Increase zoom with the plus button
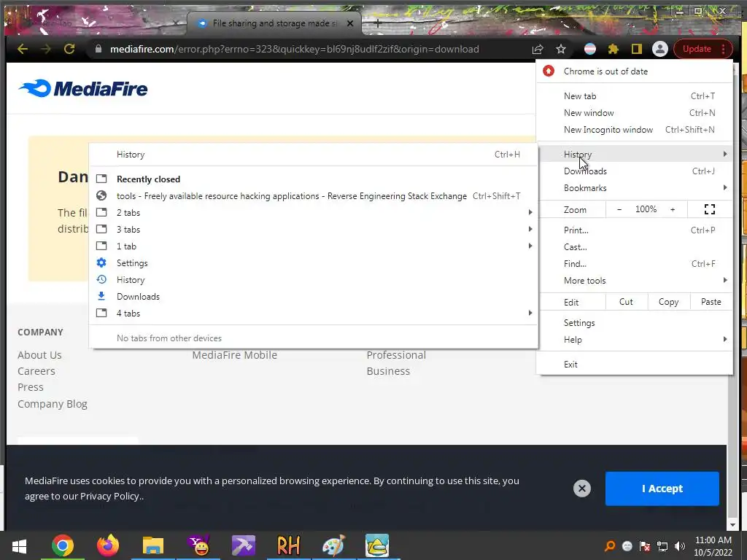The width and height of the screenshot is (747, 560). coord(673,209)
